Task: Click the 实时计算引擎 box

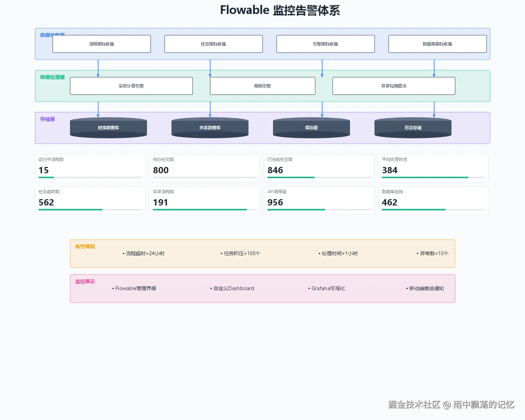Action: [x=131, y=86]
